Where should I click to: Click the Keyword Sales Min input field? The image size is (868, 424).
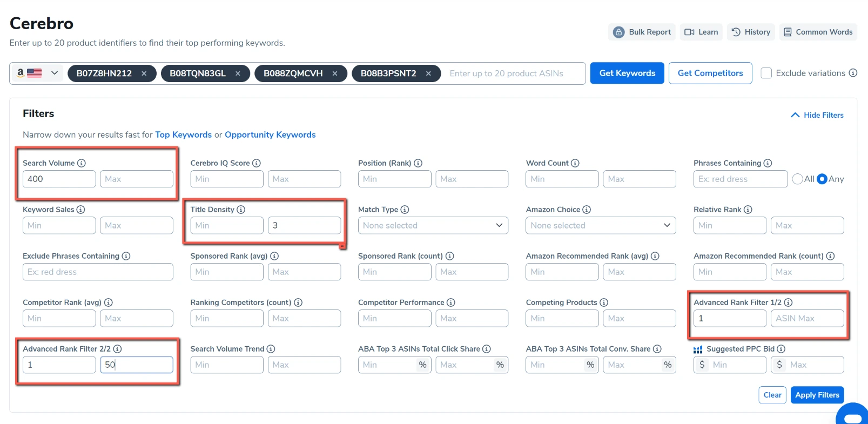[x=59, y=225]
